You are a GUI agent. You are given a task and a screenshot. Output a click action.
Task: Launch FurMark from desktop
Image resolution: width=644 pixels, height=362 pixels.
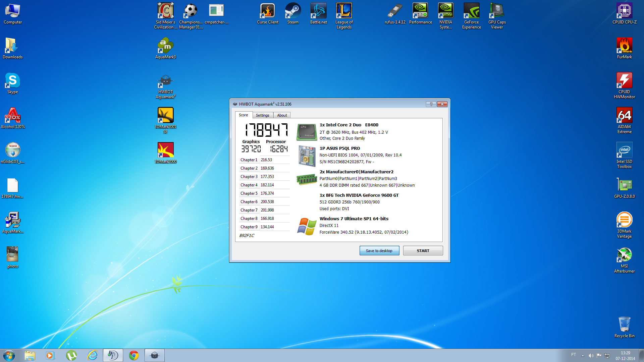624,49
